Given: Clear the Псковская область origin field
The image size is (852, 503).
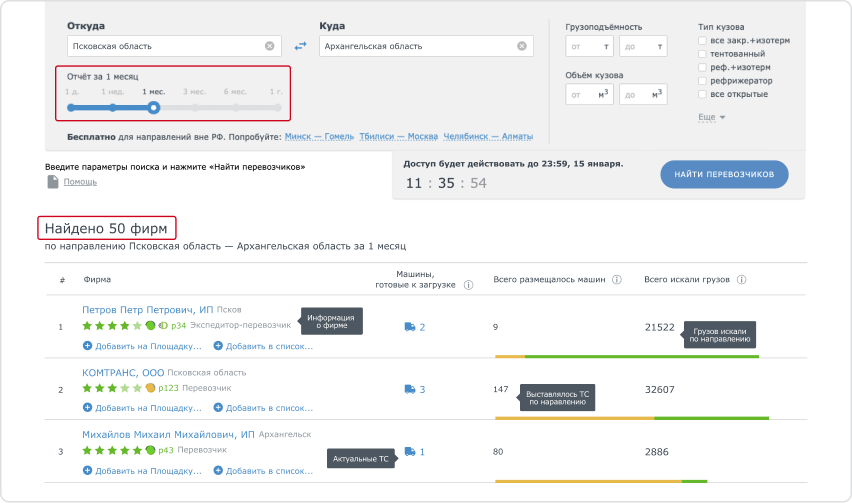Looking at the screenshot, I should click(x=269, y=46).
